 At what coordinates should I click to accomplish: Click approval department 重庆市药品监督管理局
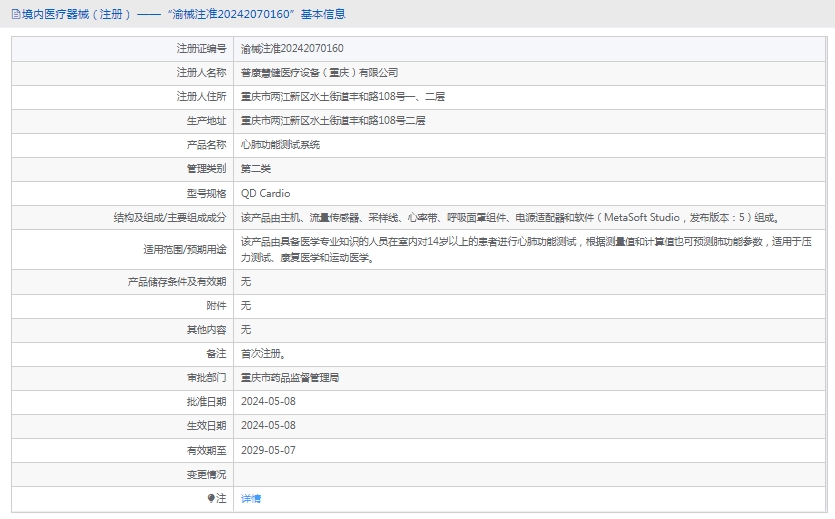[x=291, y=378]
